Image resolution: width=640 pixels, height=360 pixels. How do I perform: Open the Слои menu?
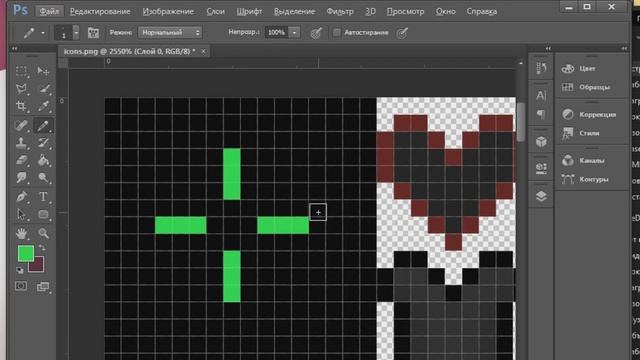point(216,11)
